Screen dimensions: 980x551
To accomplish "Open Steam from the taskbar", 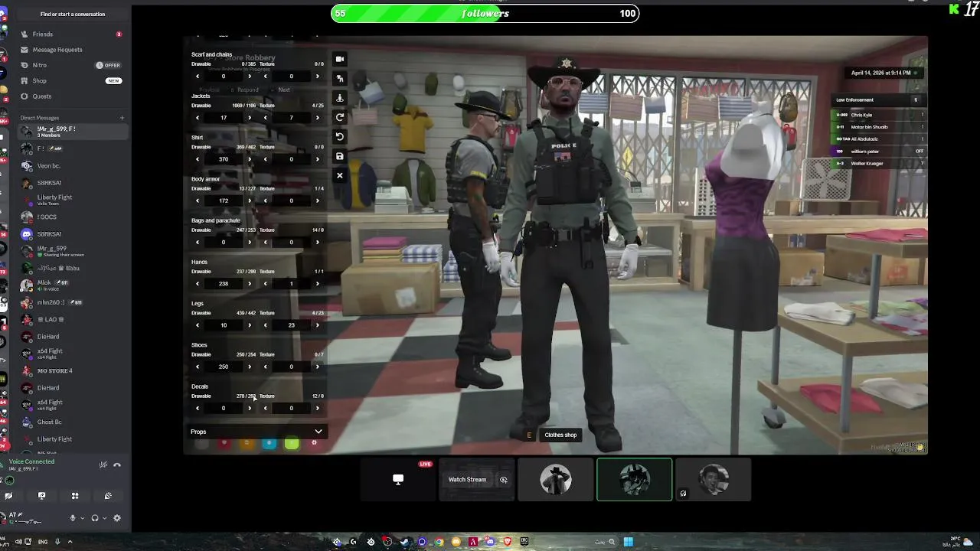I will 405,542.
